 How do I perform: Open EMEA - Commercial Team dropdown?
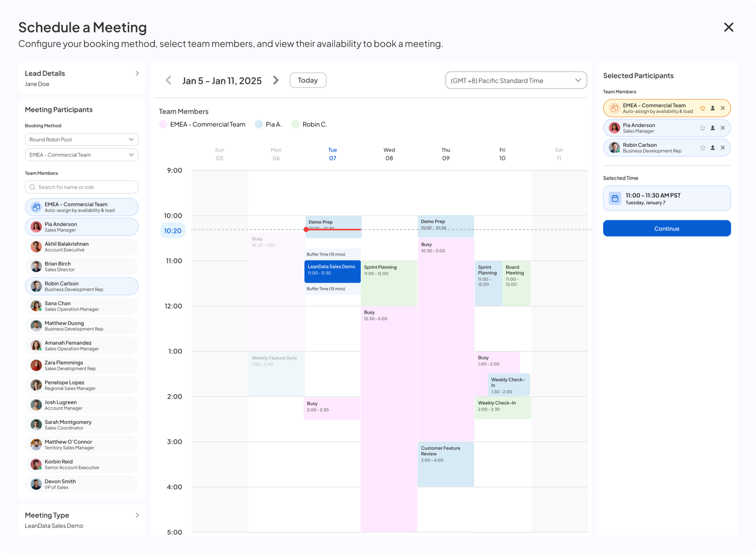click(x=82, y=155)
